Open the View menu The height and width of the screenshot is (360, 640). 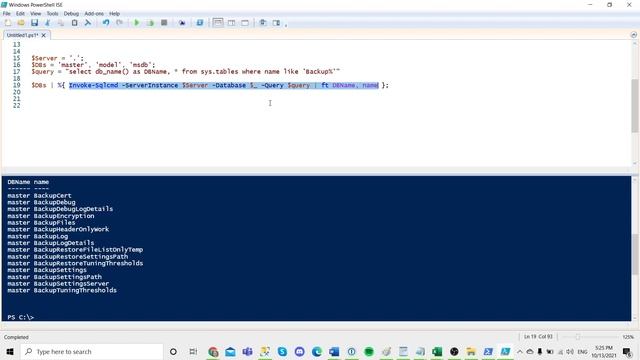point(36,13)
